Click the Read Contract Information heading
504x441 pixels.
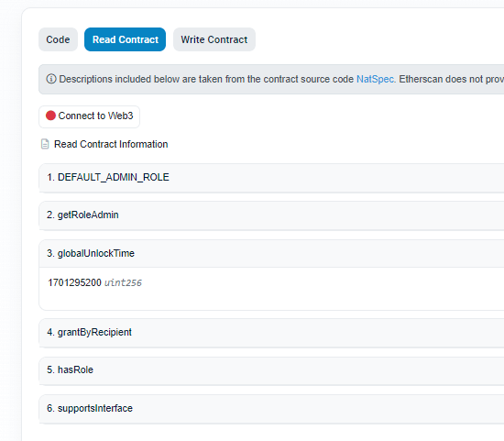click(x=111, y=144)
